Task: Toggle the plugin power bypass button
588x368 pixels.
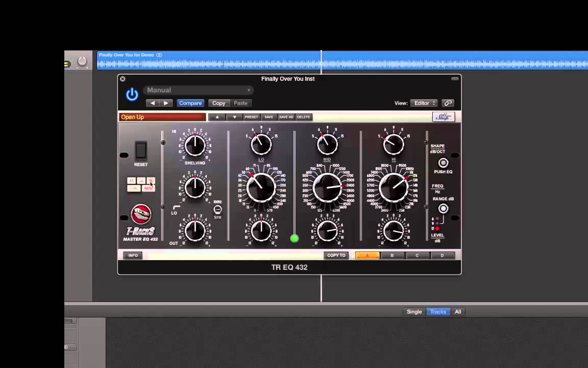Action: pos(132,94)
